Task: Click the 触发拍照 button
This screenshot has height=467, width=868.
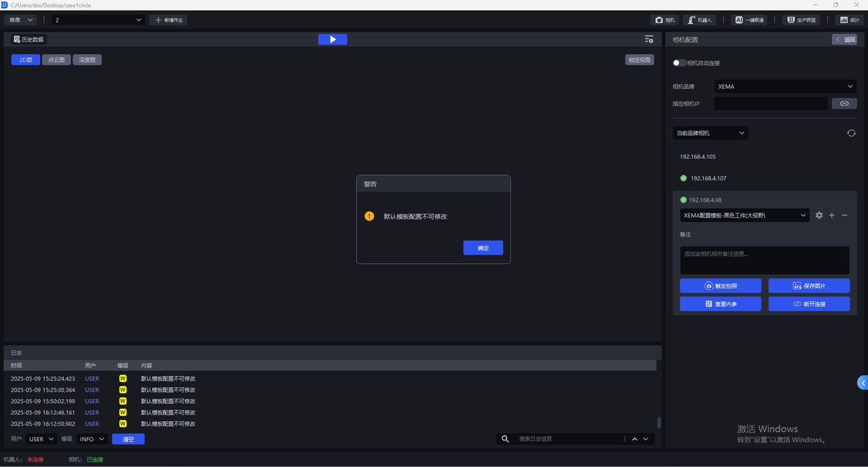Action: (720, 286)
